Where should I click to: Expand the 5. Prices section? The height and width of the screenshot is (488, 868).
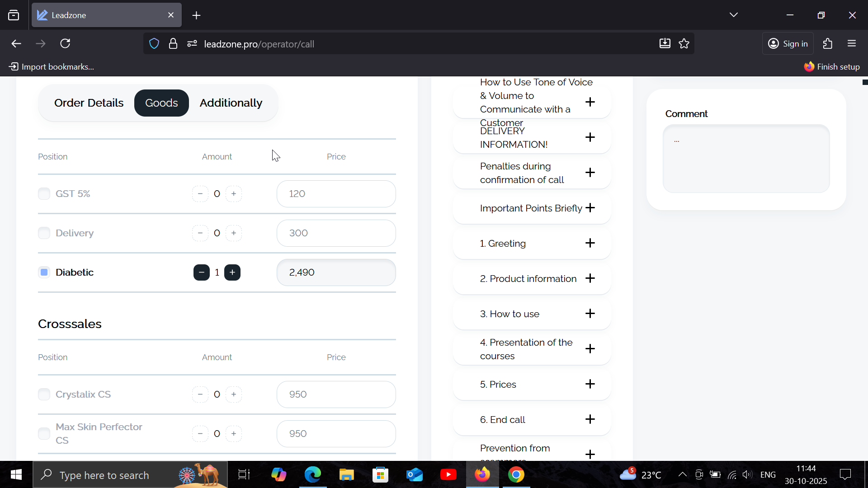590,384
